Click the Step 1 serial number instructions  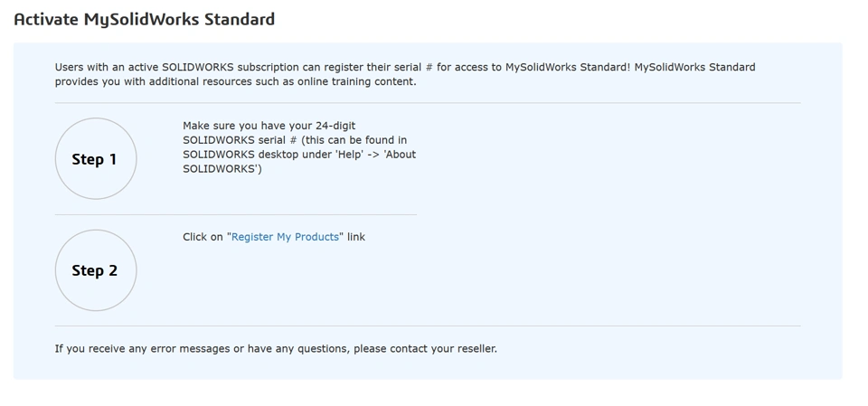pyautogui.click(x=298, y=147)
